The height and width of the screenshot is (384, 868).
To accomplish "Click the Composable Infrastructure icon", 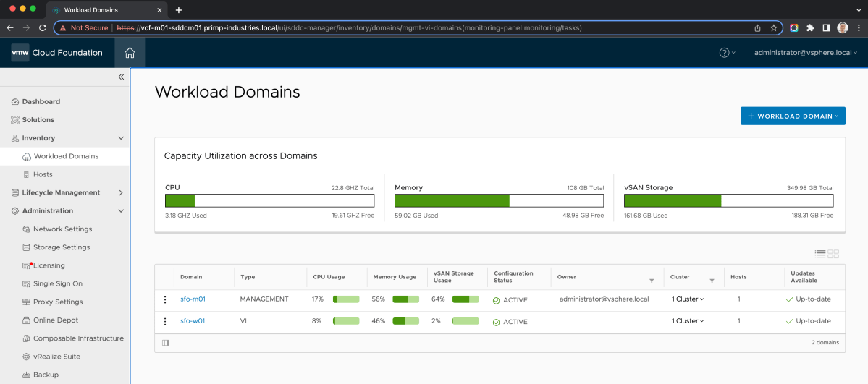I will [x=26, y=338].
